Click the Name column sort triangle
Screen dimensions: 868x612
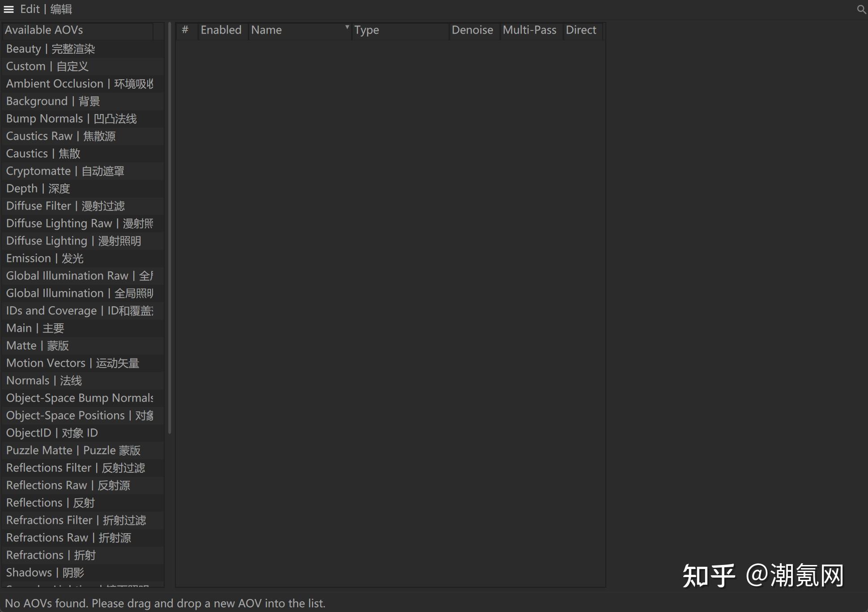pyautogui.click(x=347, y=28)
